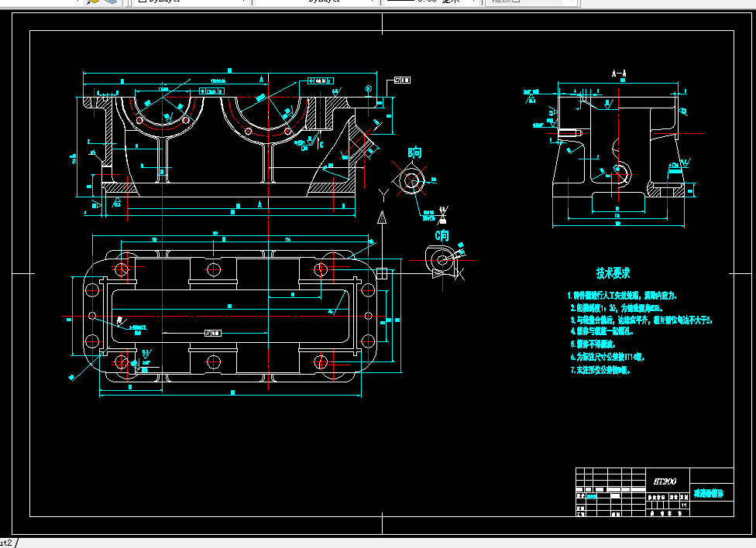Click the number 11 cell in title block

(x=684, y=505)
